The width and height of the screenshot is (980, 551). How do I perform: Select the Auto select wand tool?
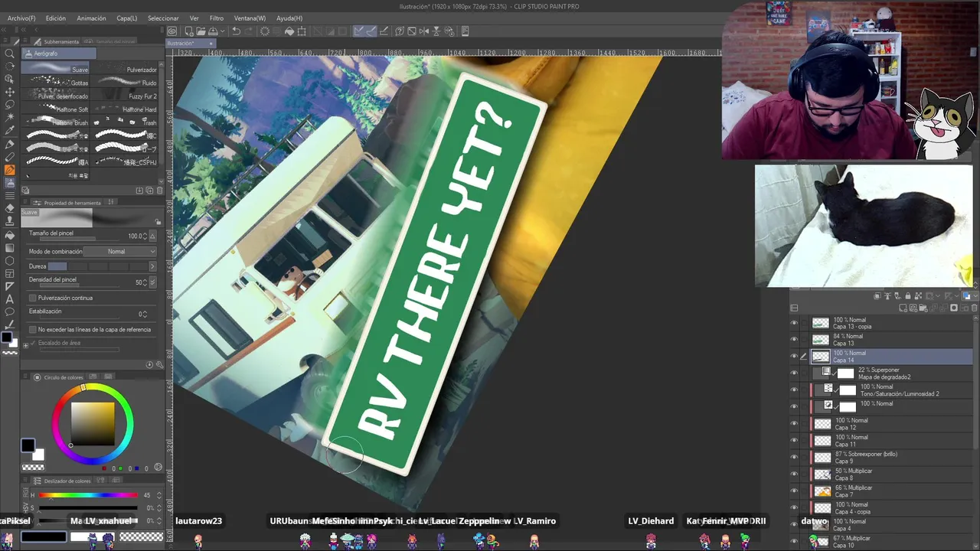(x=10, y=117)
